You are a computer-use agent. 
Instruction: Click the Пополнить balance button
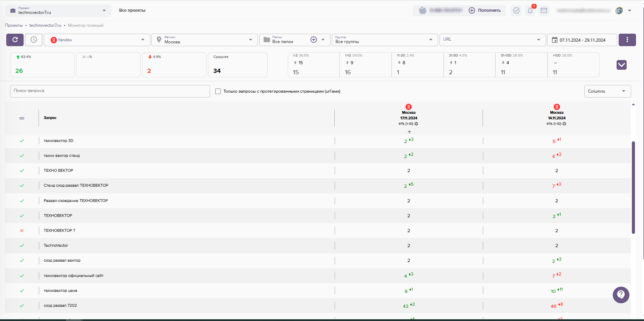pyautogui.click(x=485, y=10)
